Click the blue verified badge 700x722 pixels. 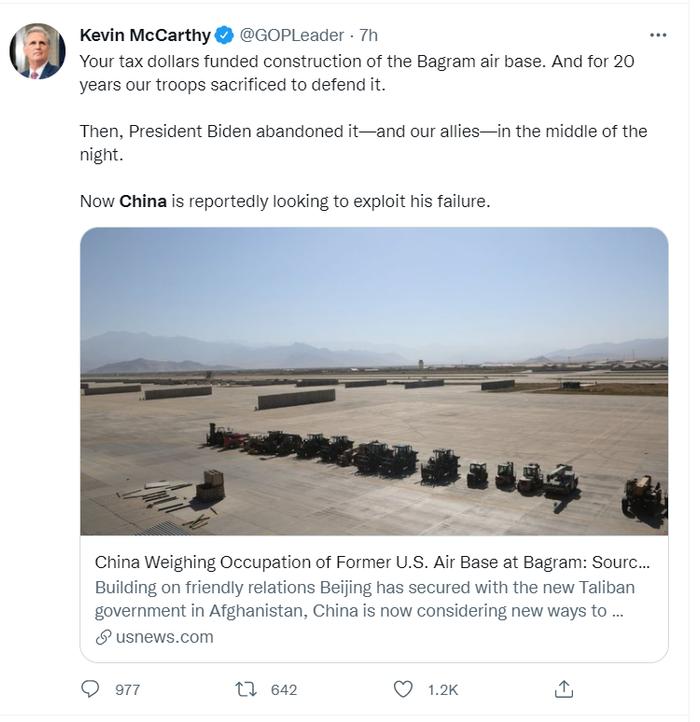click(x=224, y=35)
